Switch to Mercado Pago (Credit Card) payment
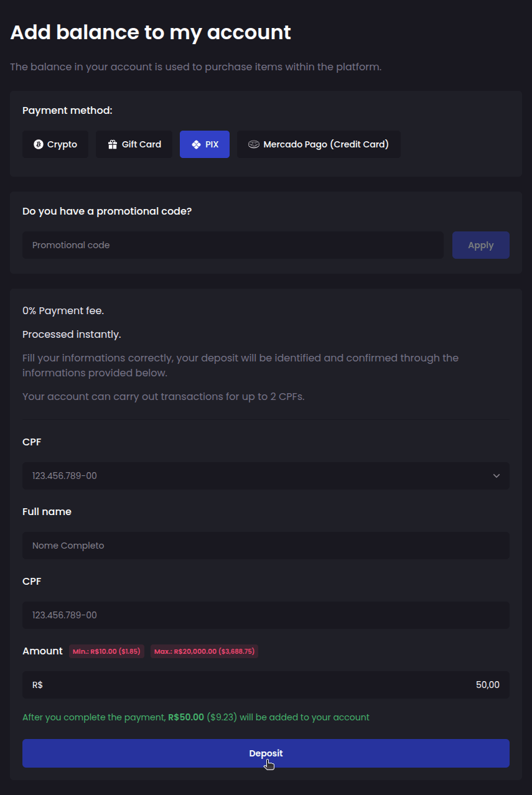This screenshot has width=532, height=795. click(x=319, y=144)
